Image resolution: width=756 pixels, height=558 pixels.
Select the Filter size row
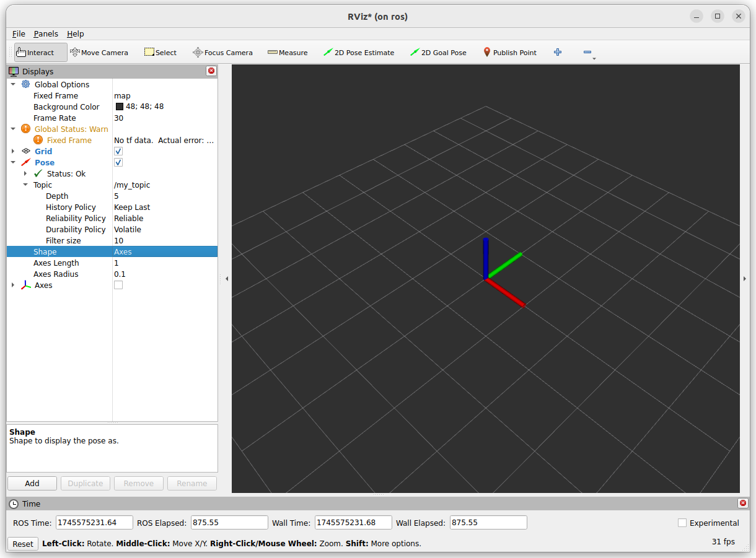pyautogui.click(x=112, y=240)
